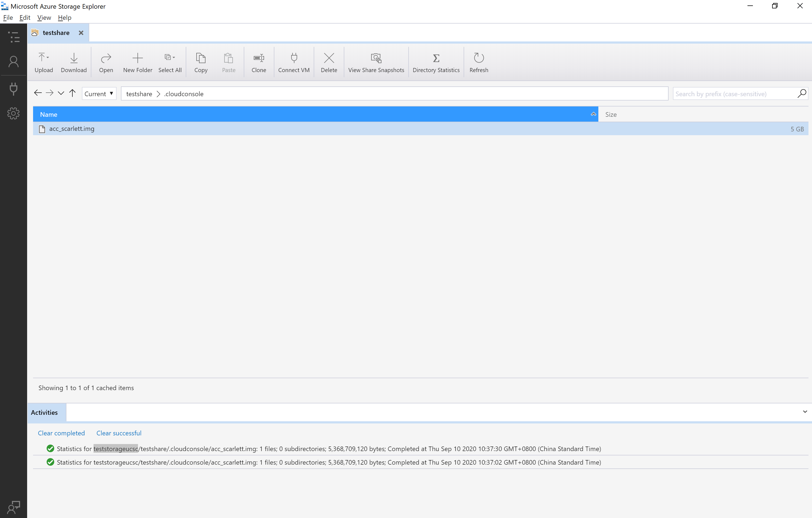Image resolution: width=812 pixels, height=518 pixels.
Task: Click the Connect VM toolbar button
Action: pyautogui.click(x=294, y=63)
